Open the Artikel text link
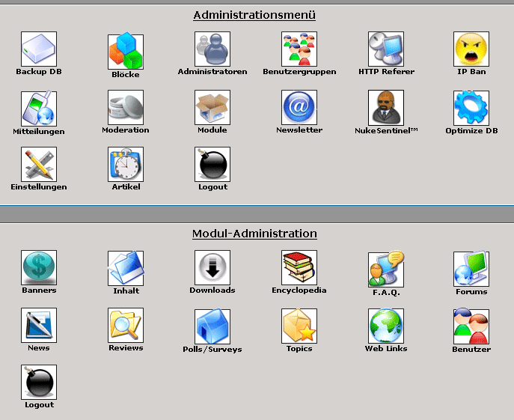514x420 pixels. click(x=126, y=186)
